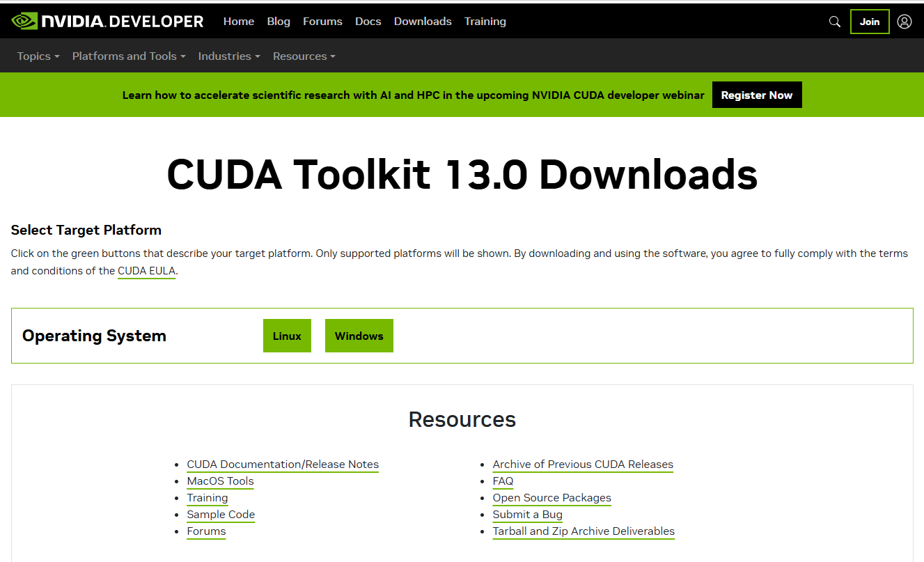Expand the Industries dropdown menu
Screen dimensions: 924x562
229,56
